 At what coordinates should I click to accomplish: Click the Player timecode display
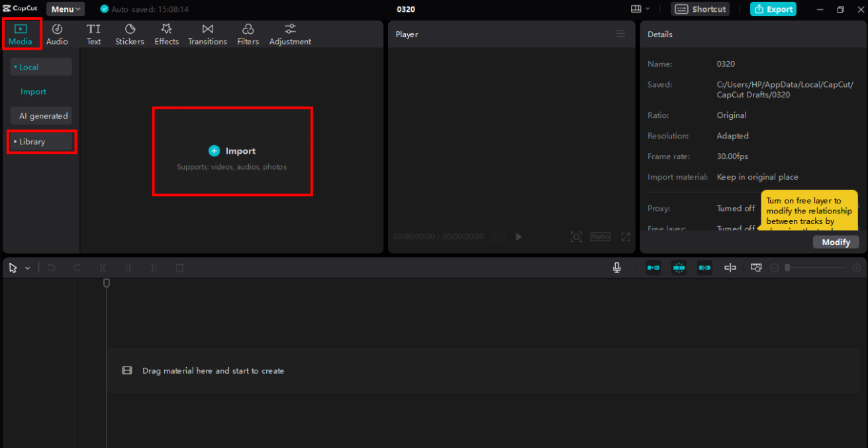click(x=438, y=237)
